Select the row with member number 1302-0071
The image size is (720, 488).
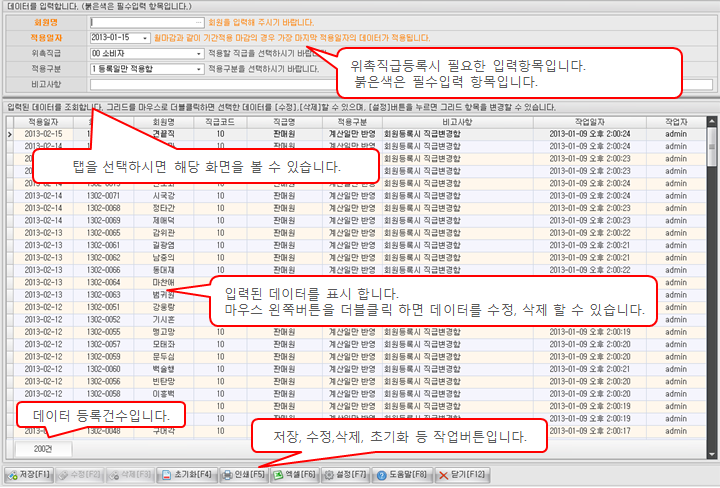pyautogui.click(x=360, y=196)
